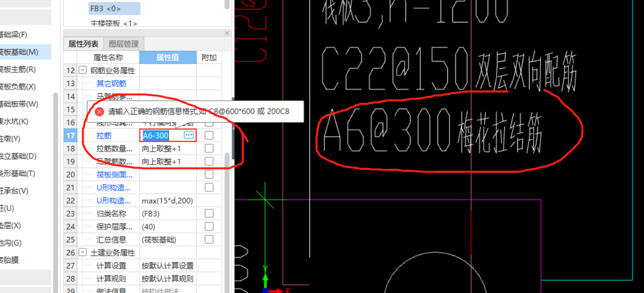Click the 按默认计算规则 value cell
The width and height of the screenshot is (644, 293).
pyautogui.click(x=168, y=279)
